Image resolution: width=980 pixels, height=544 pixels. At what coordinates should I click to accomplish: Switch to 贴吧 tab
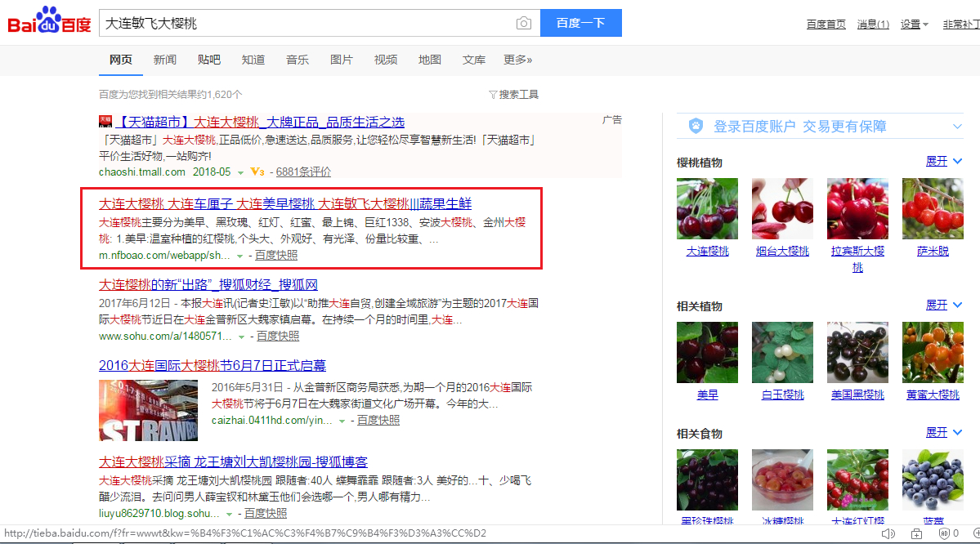(208, 60)
